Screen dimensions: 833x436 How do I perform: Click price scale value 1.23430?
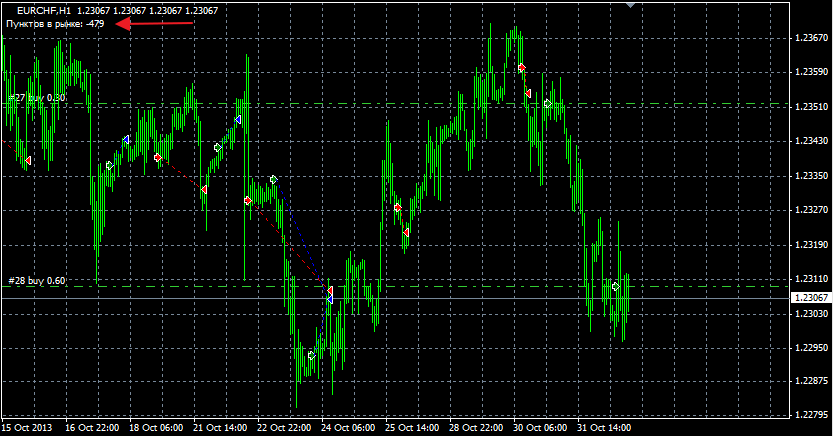click(812, 141)
